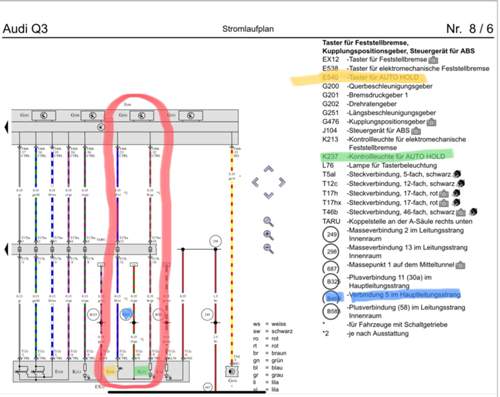This screenshot has height=397, width=500.
Task: Click the pan left arrow
Action: pyautogui.click(x=255, y=182)
